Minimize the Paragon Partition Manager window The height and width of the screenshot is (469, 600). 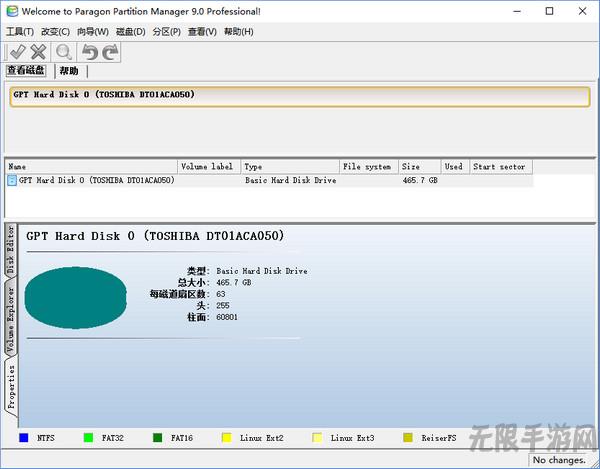[x=517, y=11]
